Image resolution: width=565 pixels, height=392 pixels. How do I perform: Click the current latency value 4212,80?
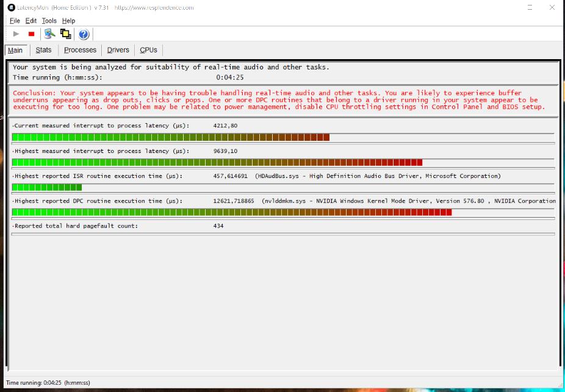(x=225, y=126)
